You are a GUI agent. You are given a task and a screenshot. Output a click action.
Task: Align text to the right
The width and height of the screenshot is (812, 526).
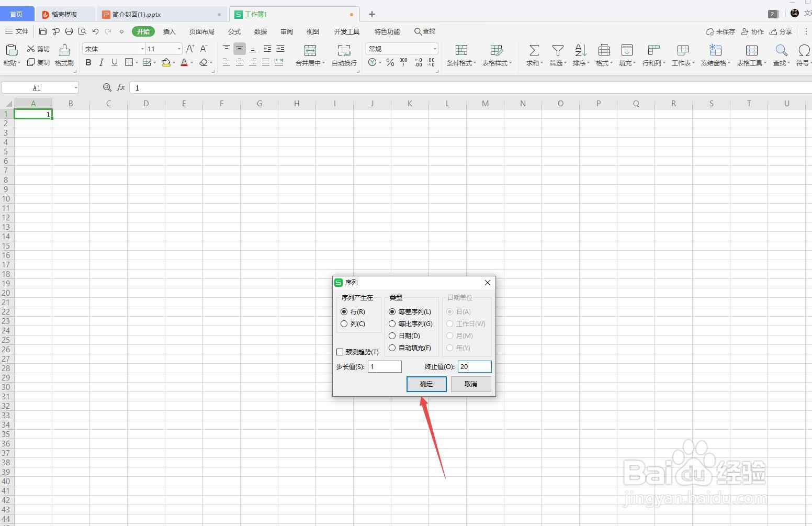click(253, 62)
